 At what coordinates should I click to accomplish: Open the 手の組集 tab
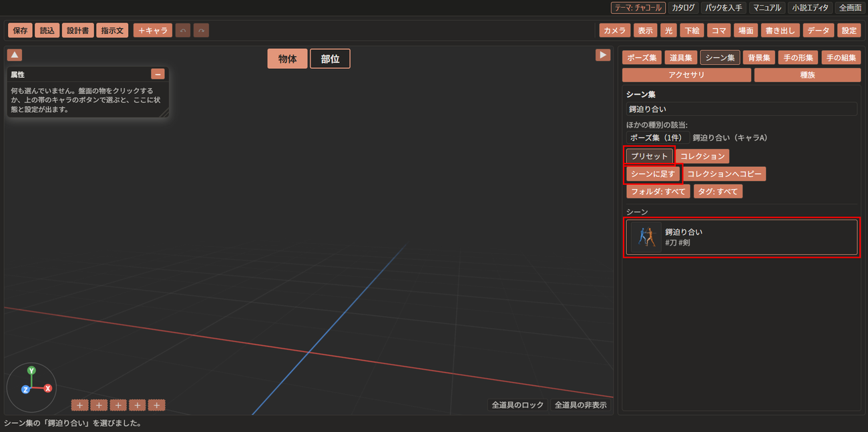click(x=841, y=58)
